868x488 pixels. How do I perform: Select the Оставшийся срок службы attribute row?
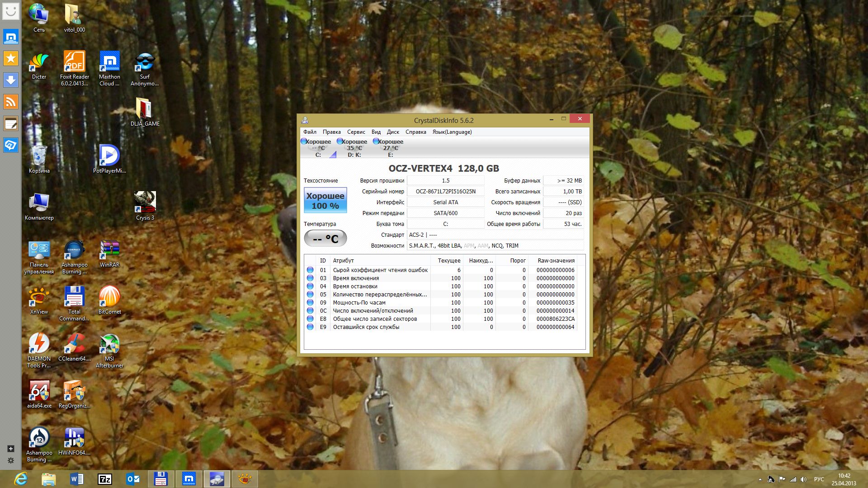[366, 327]
